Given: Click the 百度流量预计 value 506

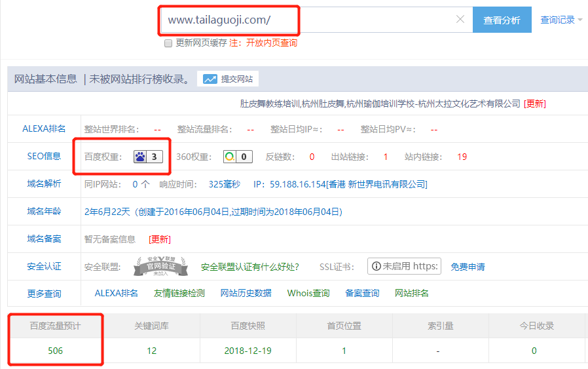Looking at the screenshot, I should pyautogui.click(x=56, y=351).
